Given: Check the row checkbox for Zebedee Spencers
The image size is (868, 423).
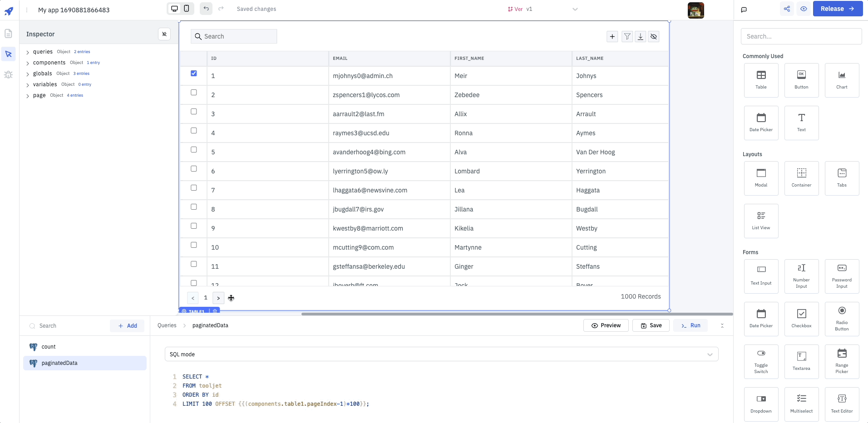Looking at the screenshot, I should point(194,93).
